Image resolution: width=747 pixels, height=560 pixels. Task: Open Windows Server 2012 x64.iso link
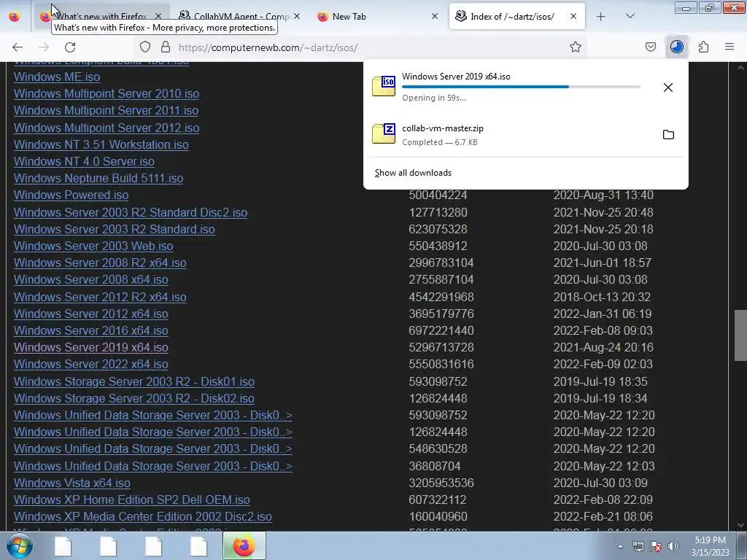91,314
